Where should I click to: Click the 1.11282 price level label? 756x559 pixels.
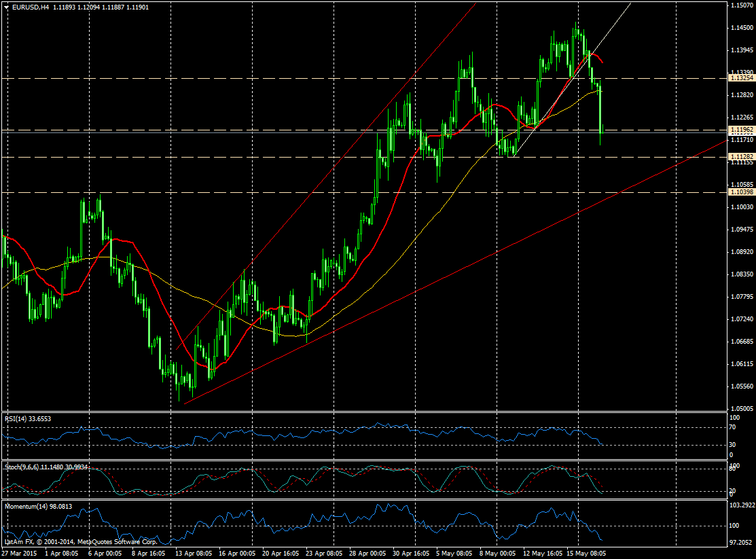[x=740, y=158]
